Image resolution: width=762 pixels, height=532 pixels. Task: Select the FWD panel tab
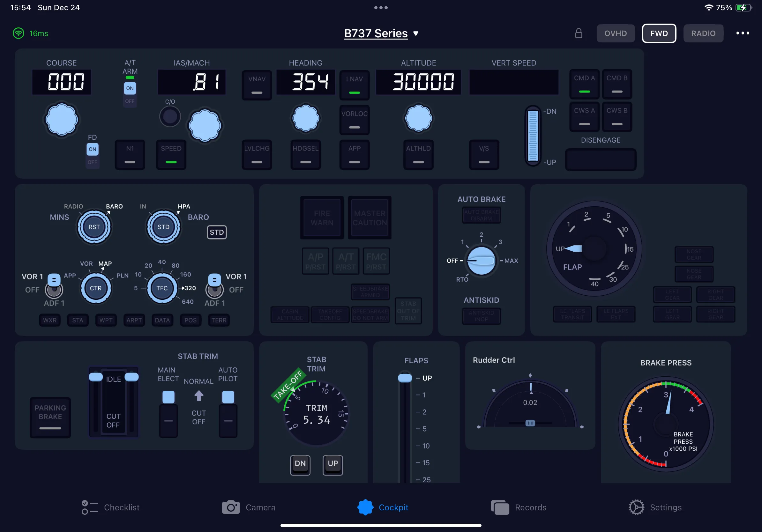click(x=659, y=33)
